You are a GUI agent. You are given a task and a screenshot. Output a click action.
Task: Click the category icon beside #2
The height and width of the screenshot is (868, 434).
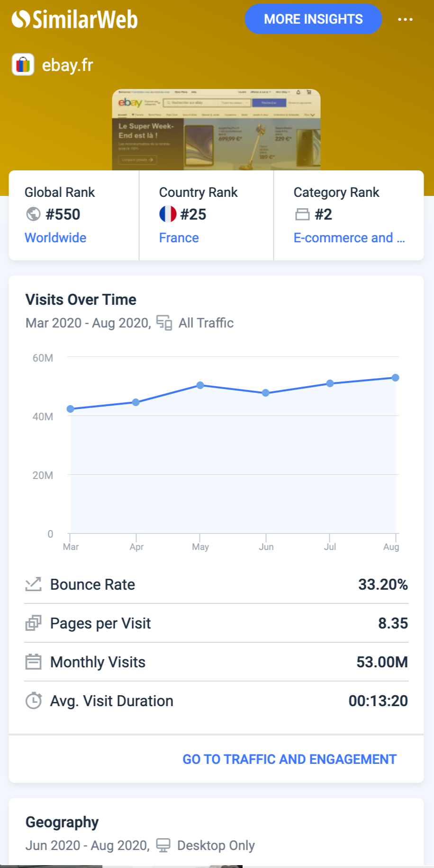(302, 214)
